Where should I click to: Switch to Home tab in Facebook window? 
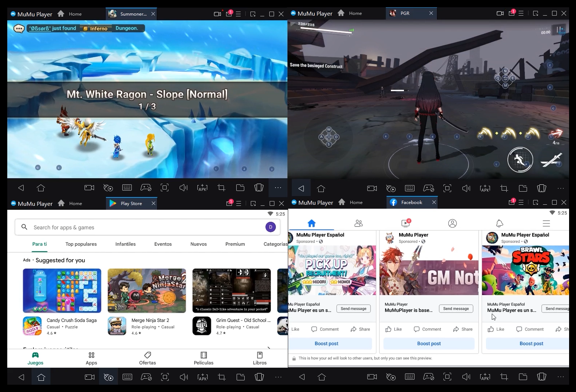pos(351,202)
